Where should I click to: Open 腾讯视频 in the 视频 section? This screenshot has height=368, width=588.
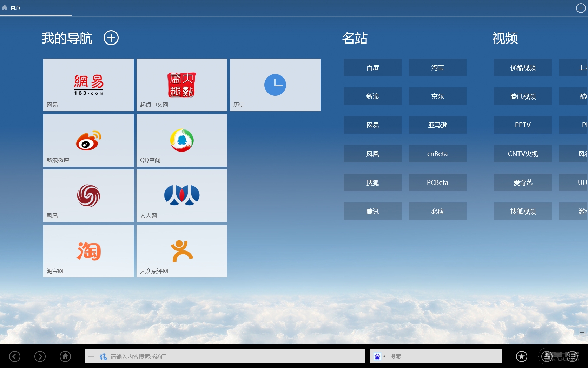pos(523,96)
